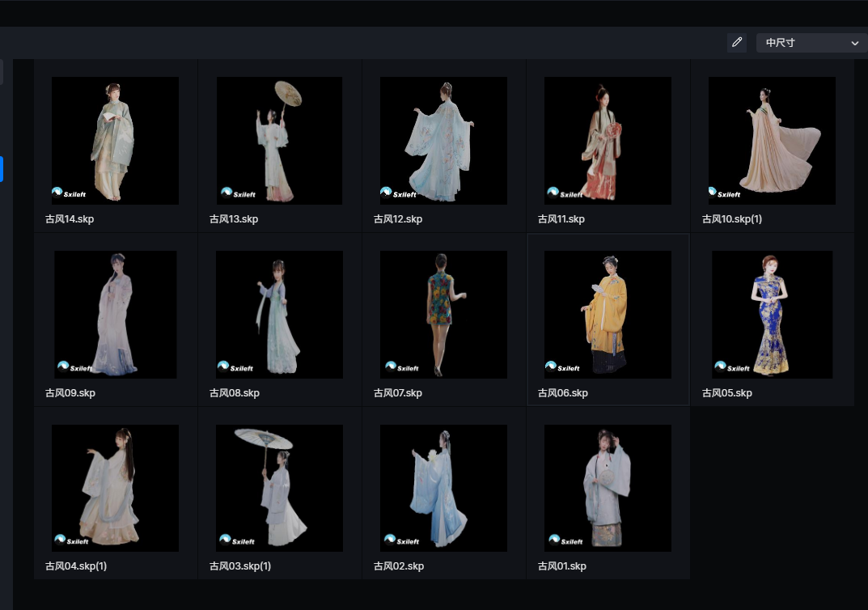868x610 pixels.
Task: Click the pencil edit icon
Action: pyautogui.click(x=737, y=43)
